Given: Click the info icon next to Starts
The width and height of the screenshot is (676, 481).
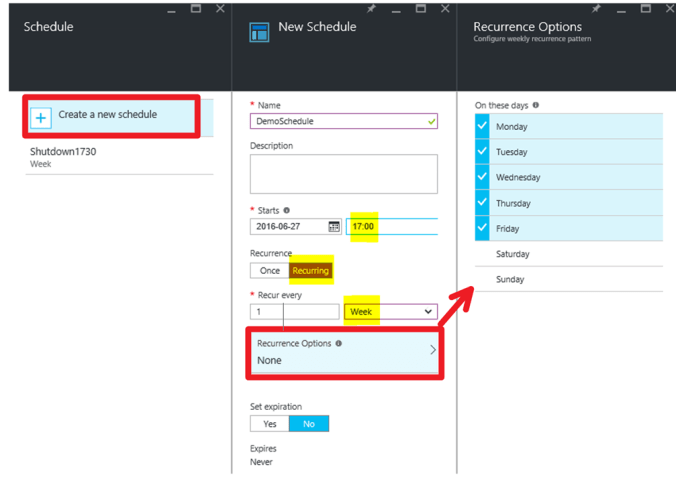Looking at the screenshot, I should point(287,211).
